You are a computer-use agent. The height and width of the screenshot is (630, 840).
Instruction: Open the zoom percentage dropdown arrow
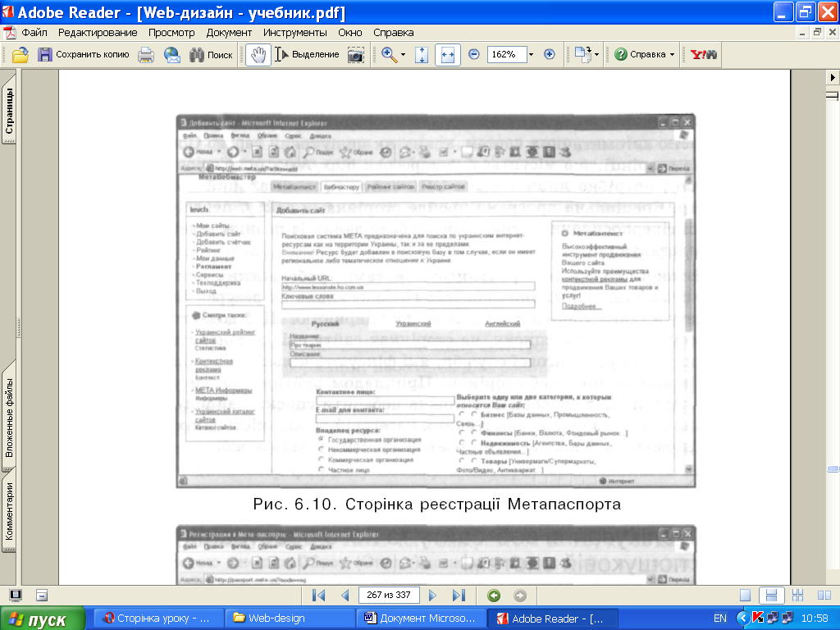coord(531,55)
